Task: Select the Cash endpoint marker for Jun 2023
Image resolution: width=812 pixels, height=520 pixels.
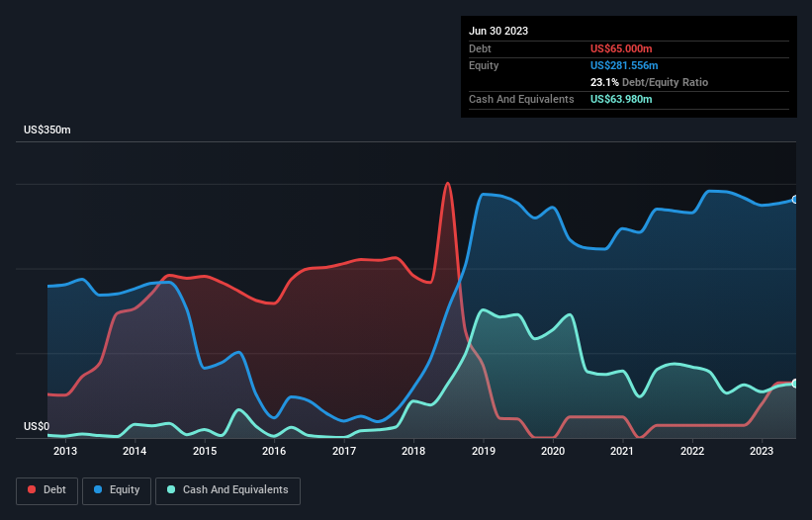Action: (795, 384)
